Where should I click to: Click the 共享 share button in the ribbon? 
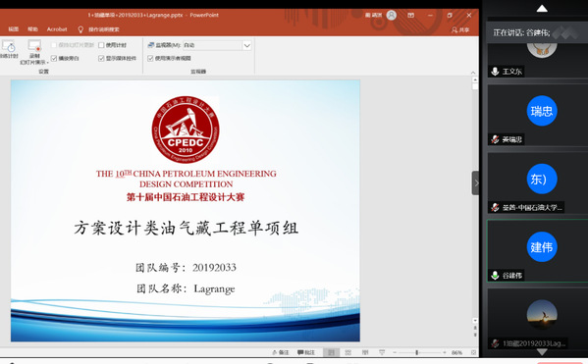pos(460,29)
